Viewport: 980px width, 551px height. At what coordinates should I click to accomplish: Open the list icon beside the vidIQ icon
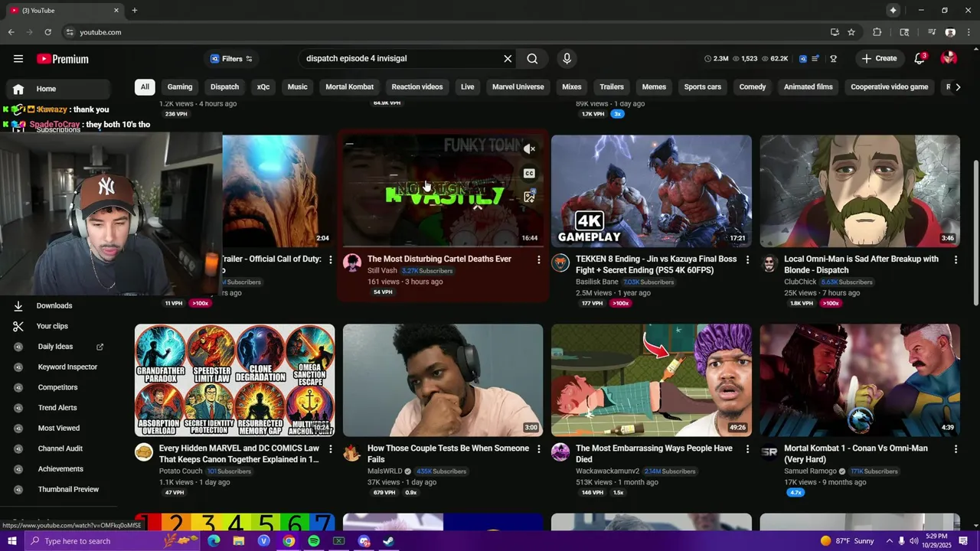pyautogui.click(x=815, y=59)
